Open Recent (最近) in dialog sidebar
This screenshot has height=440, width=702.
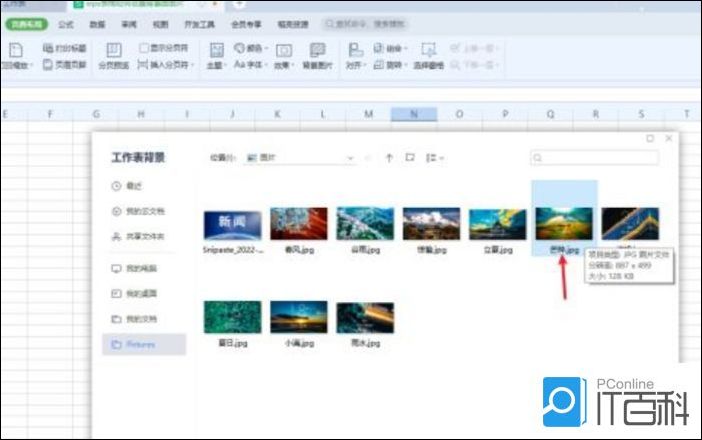point(127,186)
